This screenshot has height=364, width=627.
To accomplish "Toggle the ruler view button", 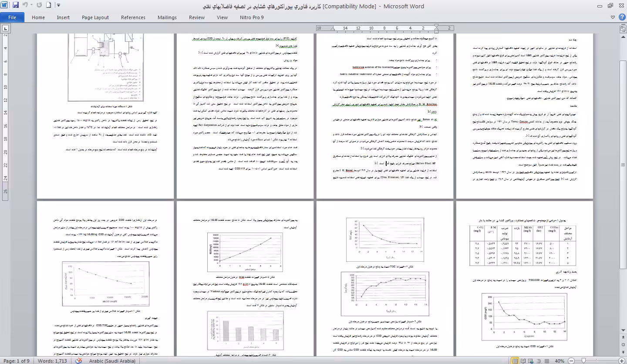I will coord(623,28).
